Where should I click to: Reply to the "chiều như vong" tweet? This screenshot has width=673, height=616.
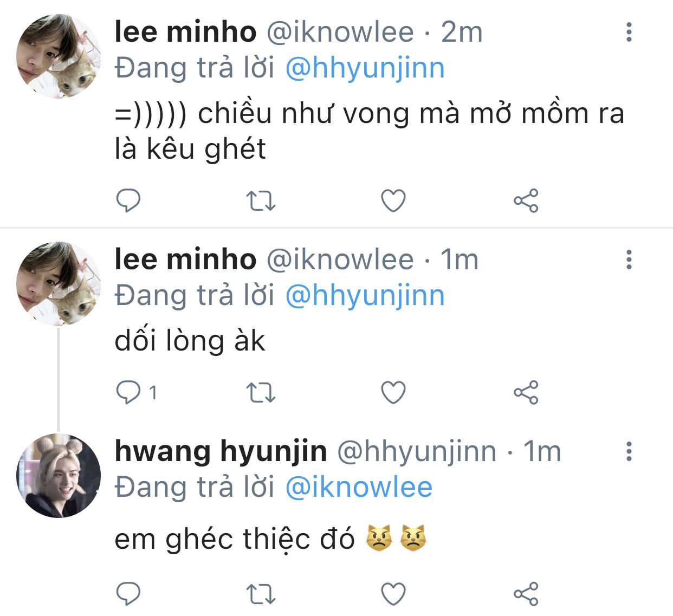click(128, 201)
